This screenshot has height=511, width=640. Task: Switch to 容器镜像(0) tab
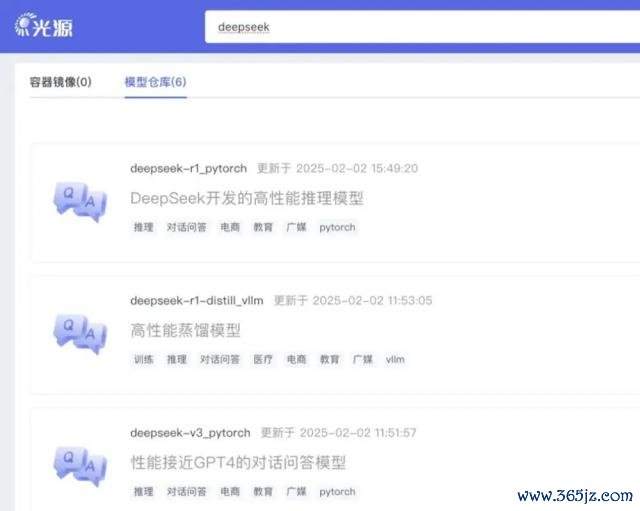point(60,82)
